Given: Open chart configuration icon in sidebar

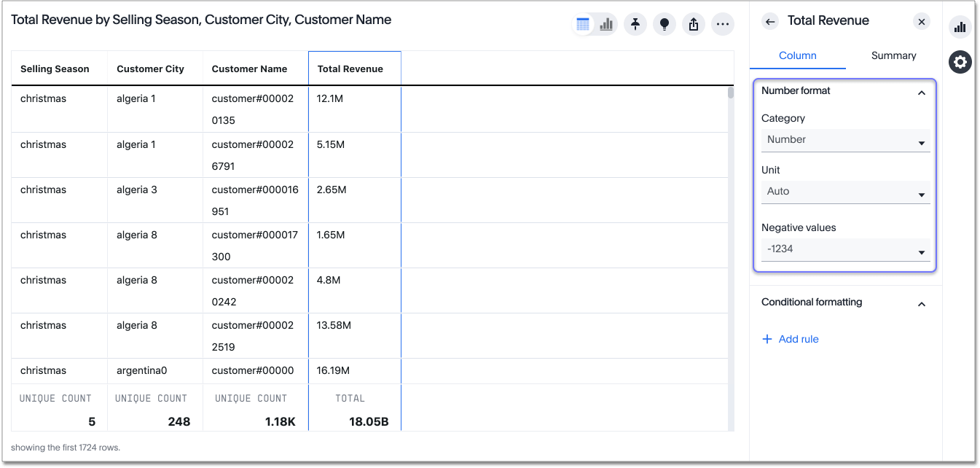Looking at the screenshot, I should click(960, 28).
